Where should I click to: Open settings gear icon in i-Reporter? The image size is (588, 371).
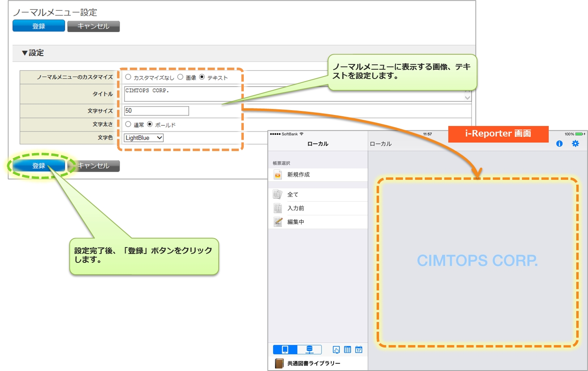pos(575,144)
